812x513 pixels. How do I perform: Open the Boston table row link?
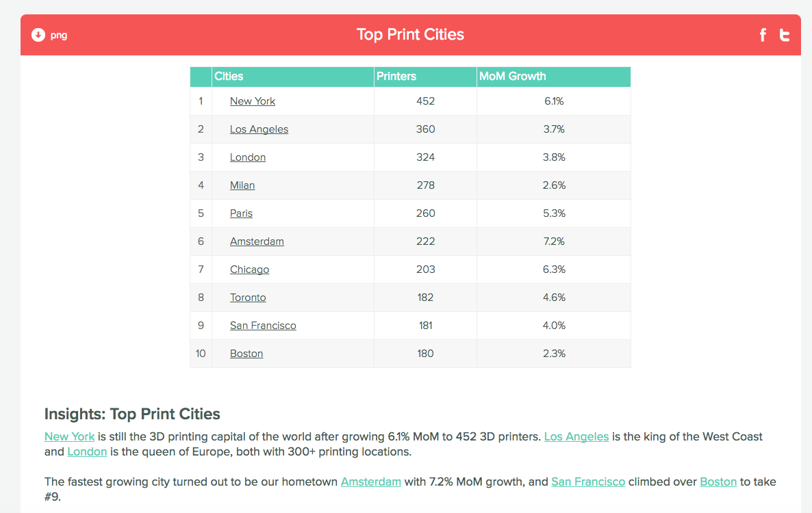246,354
